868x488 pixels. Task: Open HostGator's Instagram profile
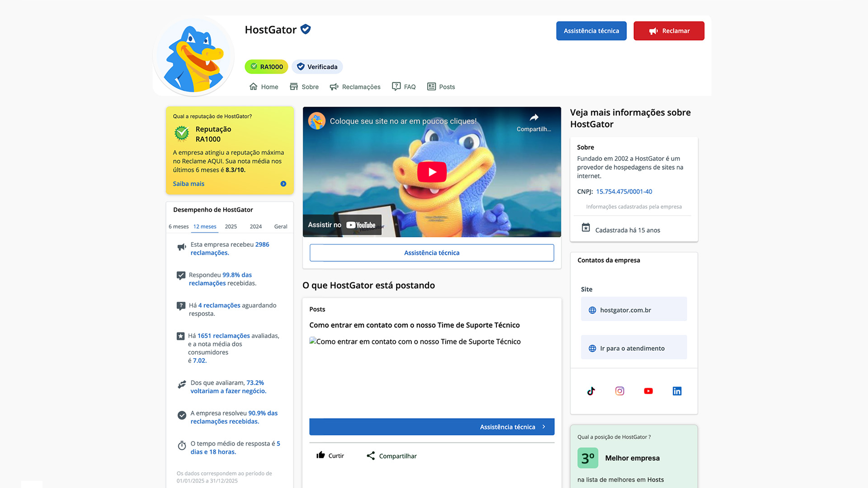tap(619, 391)
